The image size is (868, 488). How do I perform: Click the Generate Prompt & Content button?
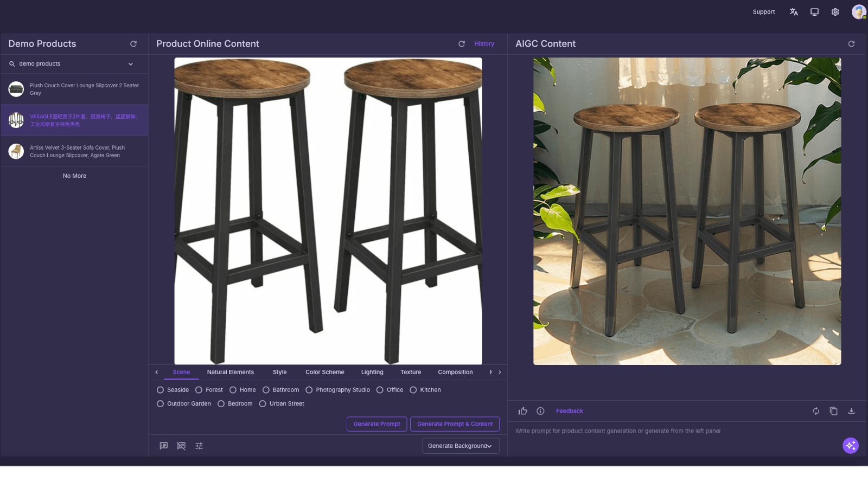[455, 423]
